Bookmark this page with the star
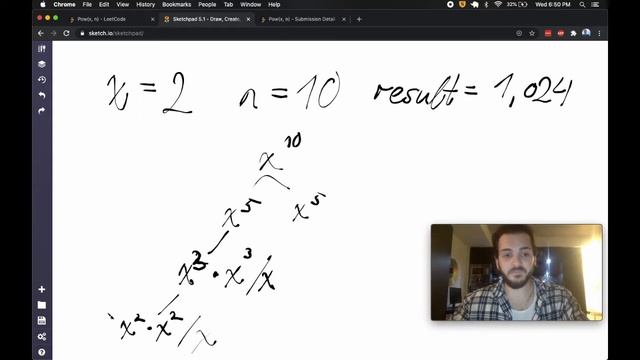 pos(532,33)
